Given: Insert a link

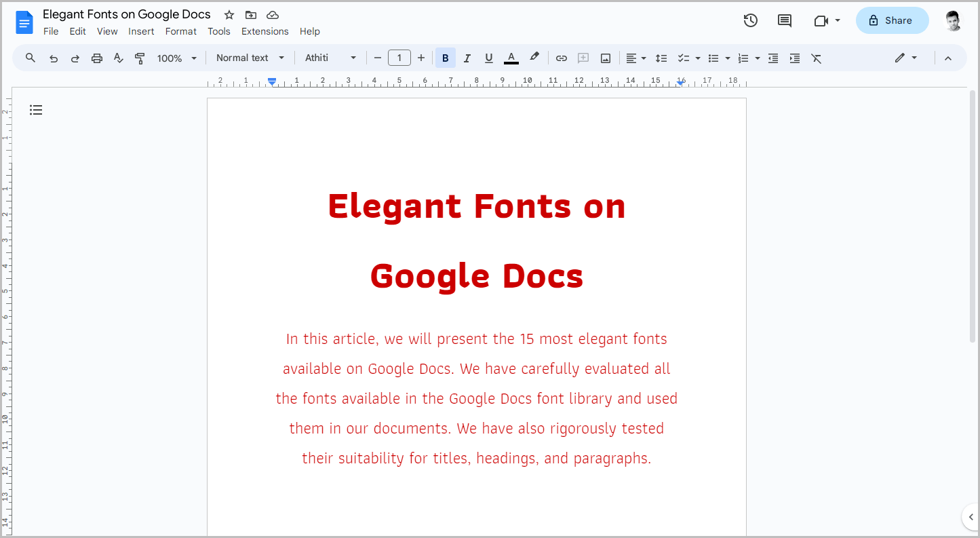Looking at the screenshot, I should [x=561, y=58].
